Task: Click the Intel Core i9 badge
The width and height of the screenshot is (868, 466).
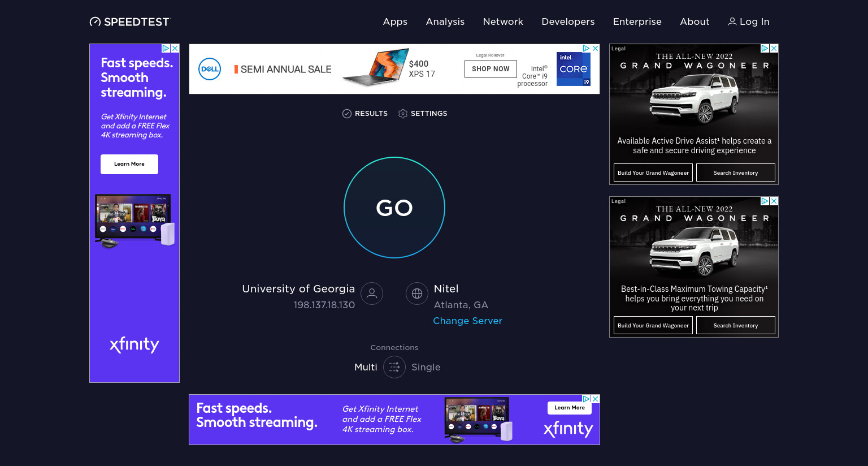Action: 574,69
